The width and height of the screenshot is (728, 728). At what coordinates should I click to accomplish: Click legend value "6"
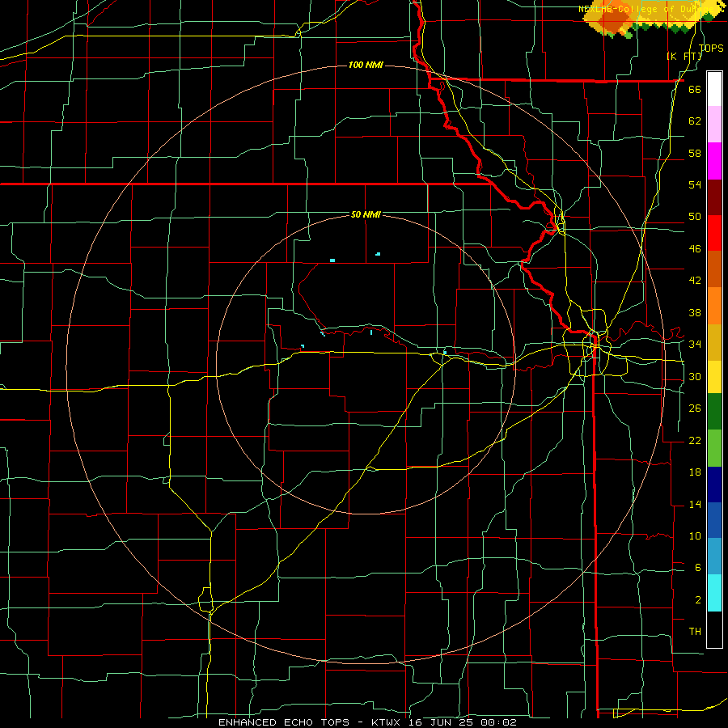tap(697, 568)
